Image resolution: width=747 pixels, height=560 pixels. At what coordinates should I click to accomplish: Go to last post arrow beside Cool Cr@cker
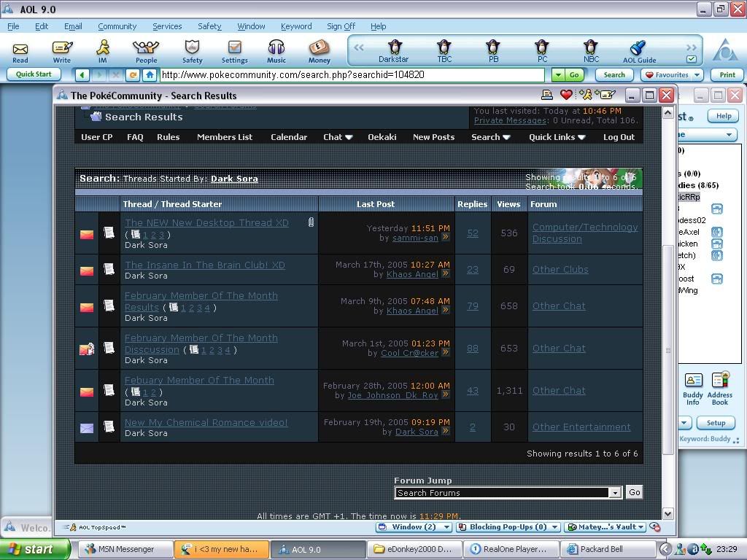446,352
